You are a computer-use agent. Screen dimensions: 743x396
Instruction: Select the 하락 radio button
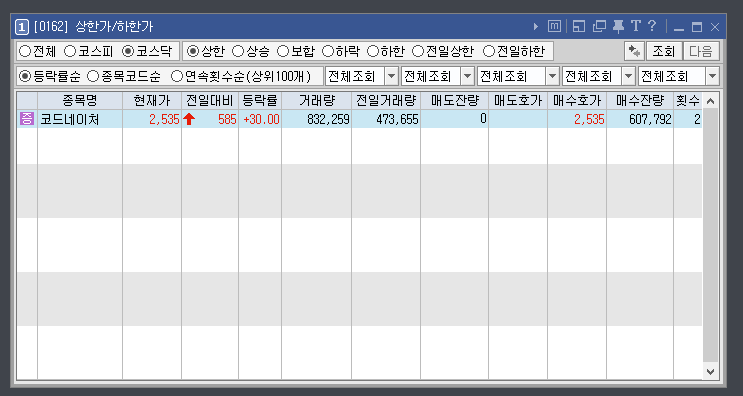[x=341, y=51]
